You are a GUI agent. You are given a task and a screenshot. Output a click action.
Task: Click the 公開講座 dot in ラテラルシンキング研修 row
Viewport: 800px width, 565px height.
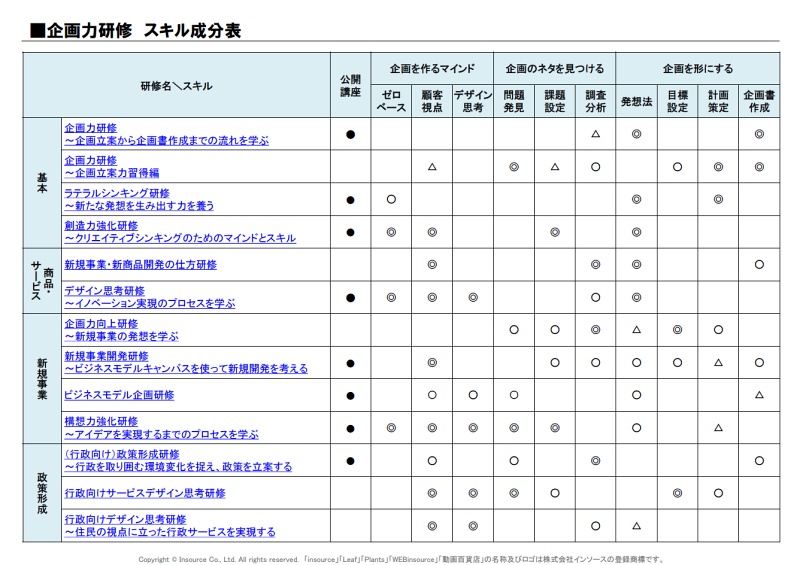click(x=351, y=200)
